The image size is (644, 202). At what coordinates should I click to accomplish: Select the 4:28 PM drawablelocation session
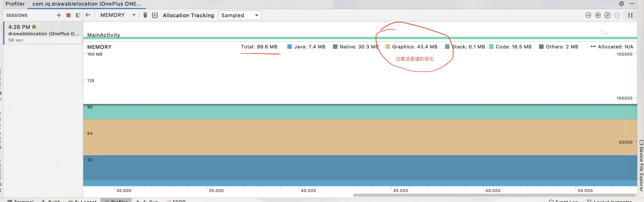point(43,33)
